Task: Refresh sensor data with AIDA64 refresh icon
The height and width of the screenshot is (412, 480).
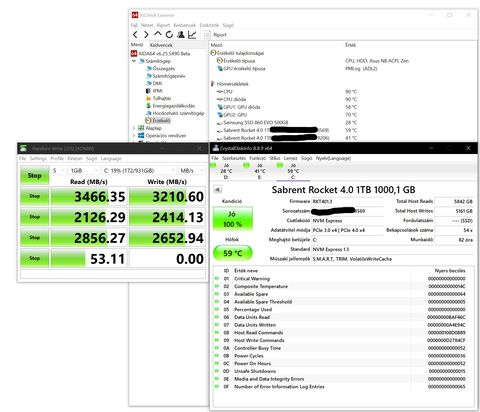Action: [x=169, y=34]
